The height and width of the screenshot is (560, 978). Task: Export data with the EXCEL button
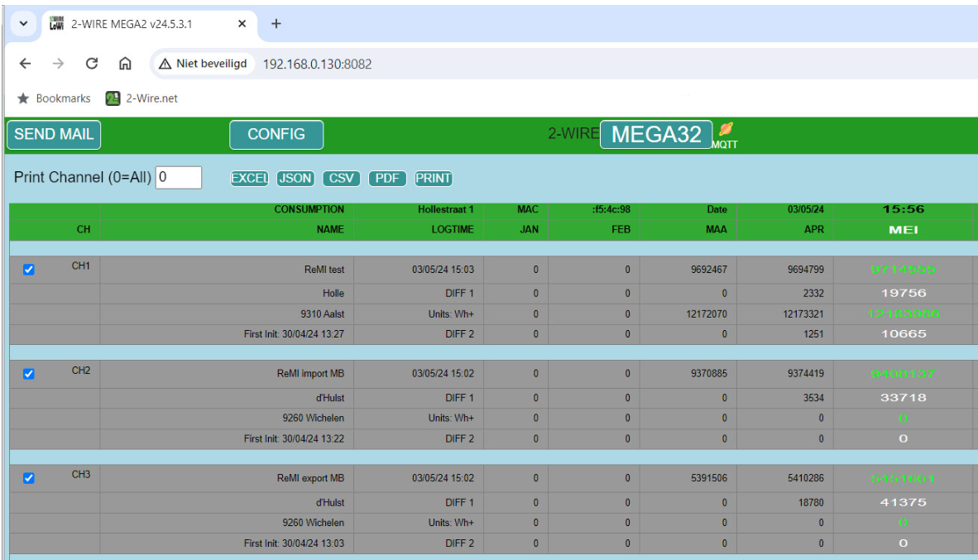(249, 179)
